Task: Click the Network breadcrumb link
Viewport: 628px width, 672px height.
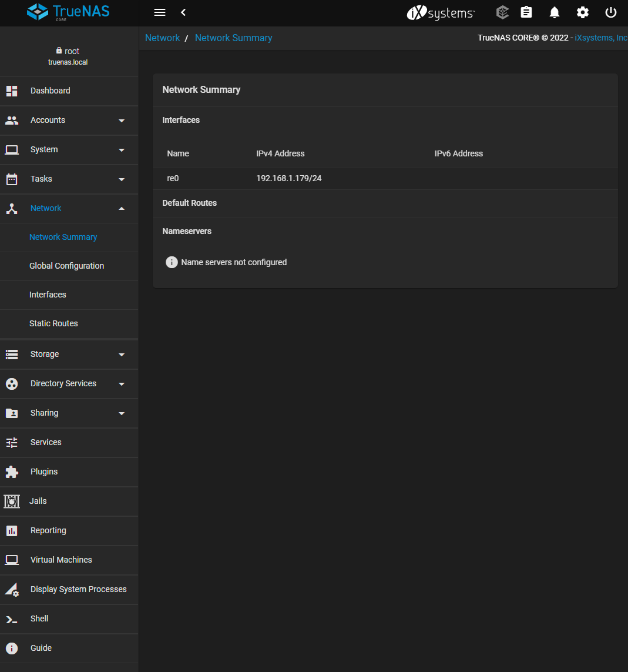Action: point(162,38)
